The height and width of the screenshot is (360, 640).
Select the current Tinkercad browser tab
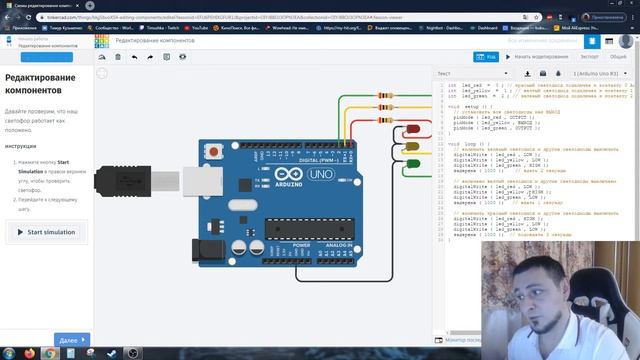point(42,6)
